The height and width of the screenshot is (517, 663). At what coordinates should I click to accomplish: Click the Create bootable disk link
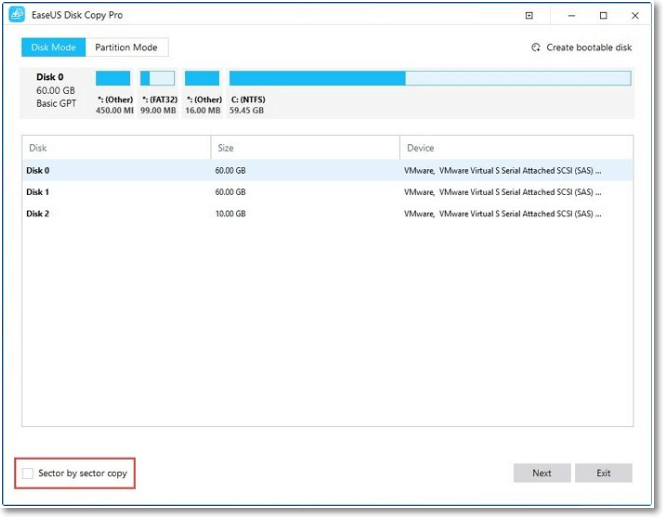[x=589, y=47]
